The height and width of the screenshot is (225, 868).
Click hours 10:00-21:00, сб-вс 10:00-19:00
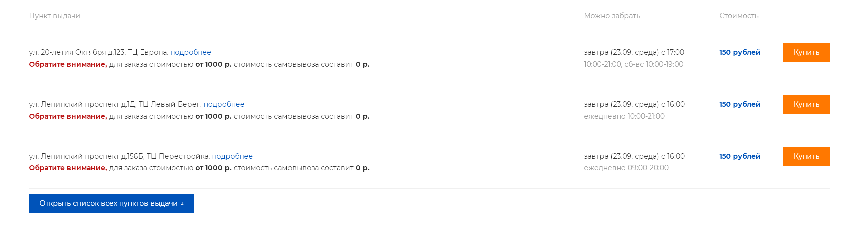pos(633,64)
